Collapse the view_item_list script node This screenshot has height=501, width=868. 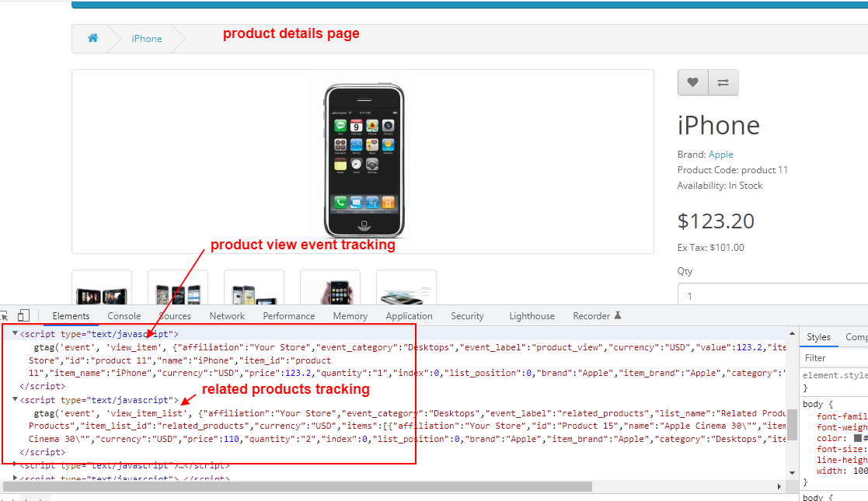(x=16, y=400)
